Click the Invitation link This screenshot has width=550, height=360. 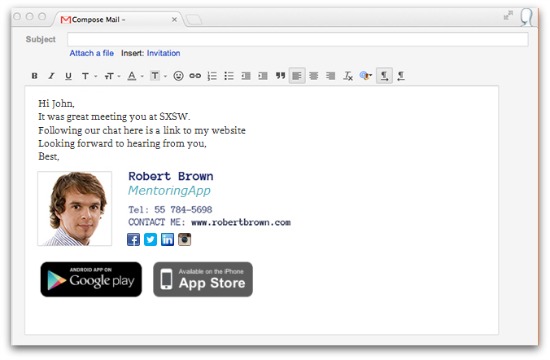click(x=163, y=53)
